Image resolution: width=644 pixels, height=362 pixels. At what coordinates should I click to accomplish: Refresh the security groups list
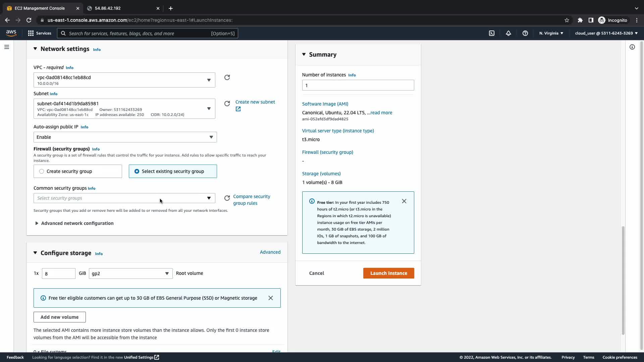[227, 198]
